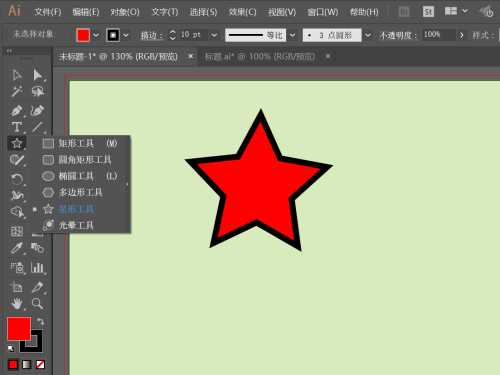Viewport: 500px width, 375px height.
Task: Select the Rotate tool
Action: point(17,179)
